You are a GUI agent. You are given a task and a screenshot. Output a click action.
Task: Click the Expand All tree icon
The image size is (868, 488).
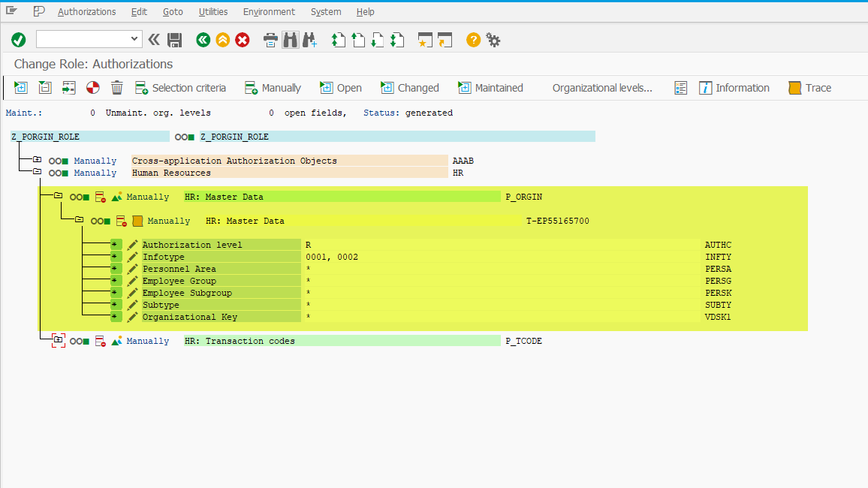pyautogui.click(x=20, y=87)
